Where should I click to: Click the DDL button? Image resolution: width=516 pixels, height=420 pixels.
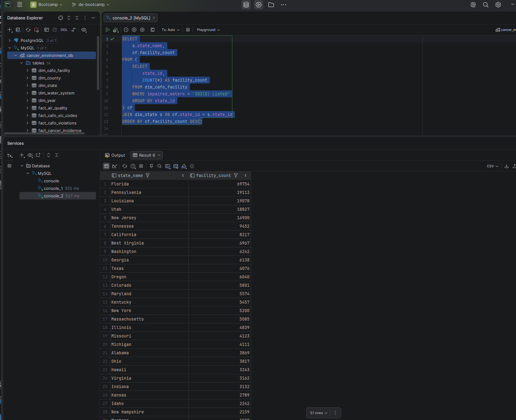tap(64, 30)
